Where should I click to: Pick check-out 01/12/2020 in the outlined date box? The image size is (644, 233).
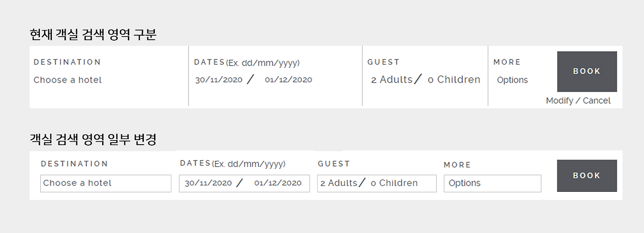pos(278,183)
